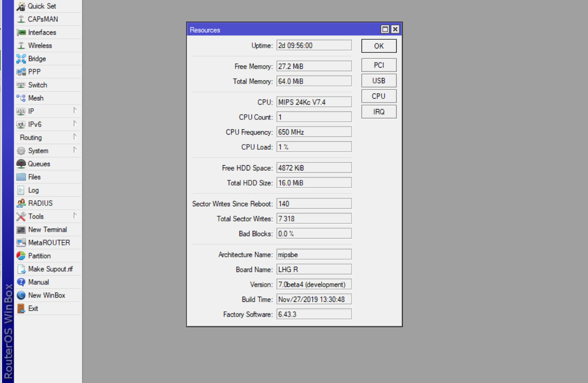588x383 pixels.
Task: Click the Version field
Action: coord(314,284)
